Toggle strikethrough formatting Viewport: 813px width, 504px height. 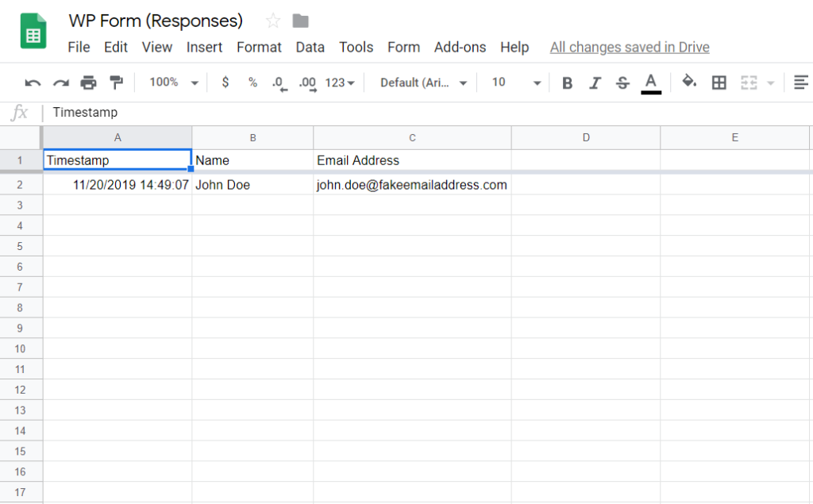[620, 82]
